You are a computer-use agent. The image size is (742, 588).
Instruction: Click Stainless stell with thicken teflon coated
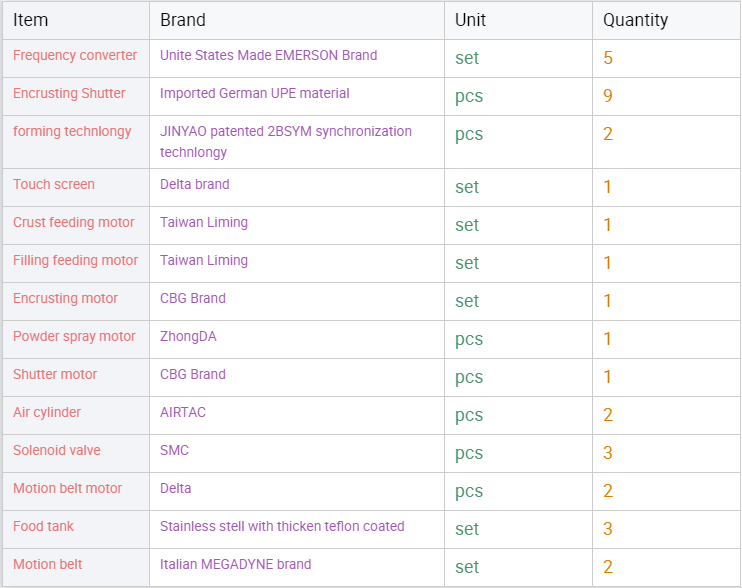(282, 526)
